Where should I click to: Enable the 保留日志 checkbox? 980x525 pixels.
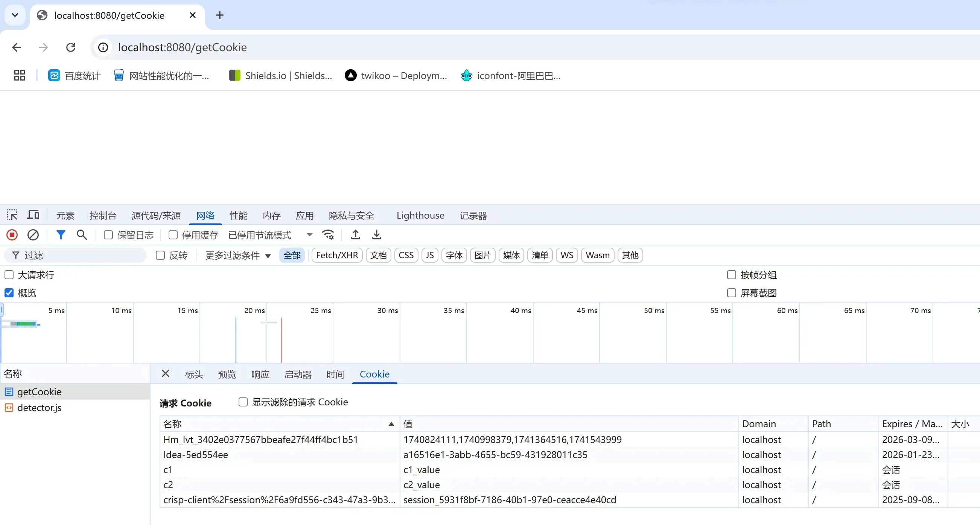coord(108,235)
